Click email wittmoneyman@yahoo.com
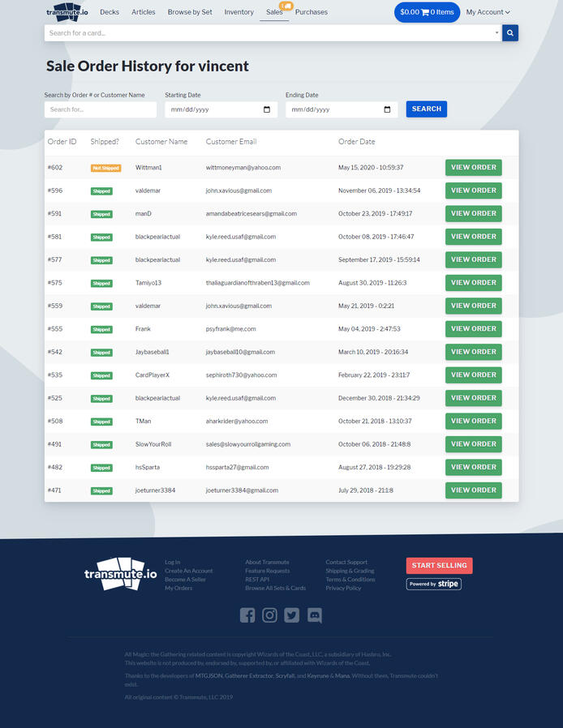The height and width of the screenshot is (728, 563). coord(243,168)
